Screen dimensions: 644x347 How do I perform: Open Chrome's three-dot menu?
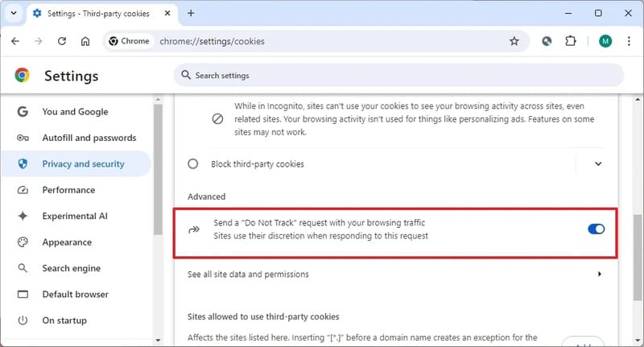(629, 41)
